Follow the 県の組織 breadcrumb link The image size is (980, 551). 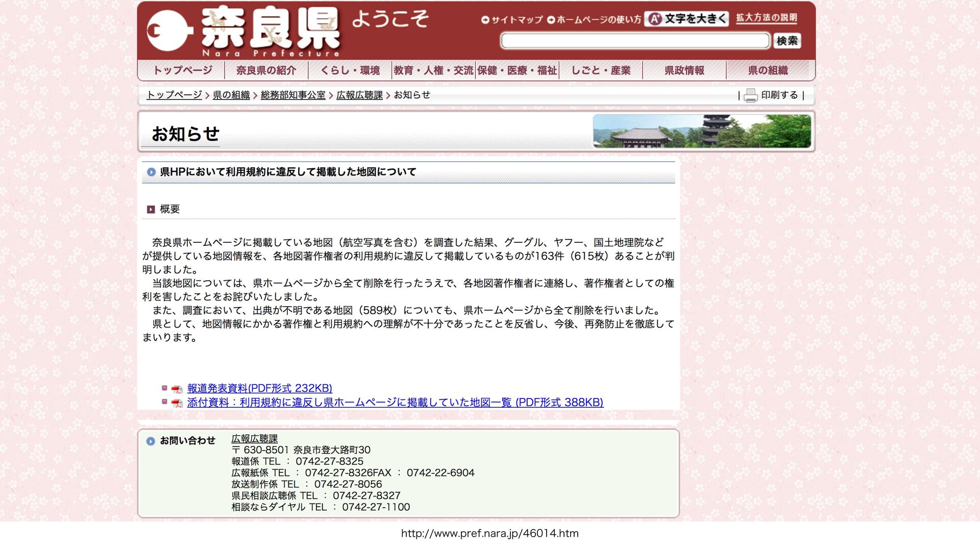pos(231,95)
